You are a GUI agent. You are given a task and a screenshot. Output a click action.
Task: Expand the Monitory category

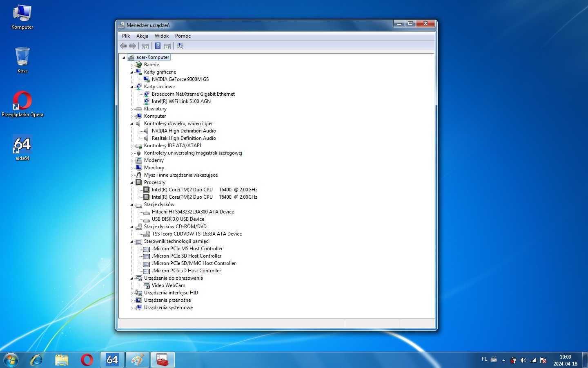pyautogui.click(x=131, y=168)
